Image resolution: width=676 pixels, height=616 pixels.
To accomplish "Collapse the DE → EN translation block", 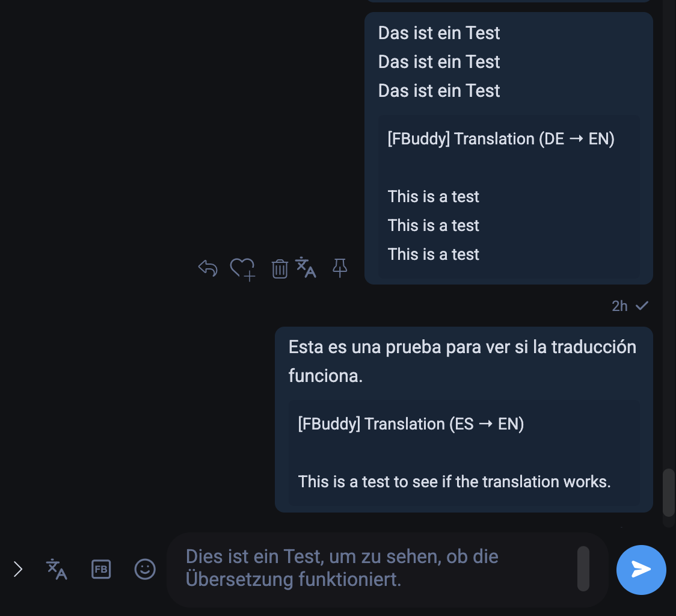I will tap(502, 138).
